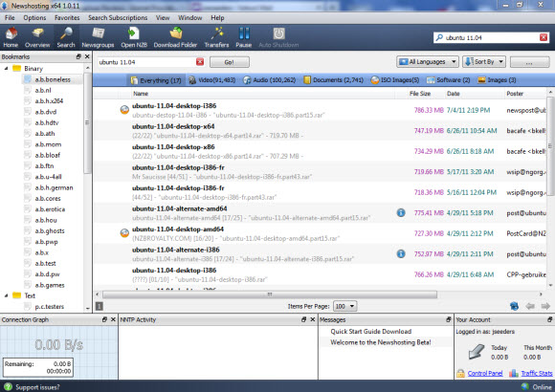
Task: Click the Open NZB icon
Action: click(134, 37)
